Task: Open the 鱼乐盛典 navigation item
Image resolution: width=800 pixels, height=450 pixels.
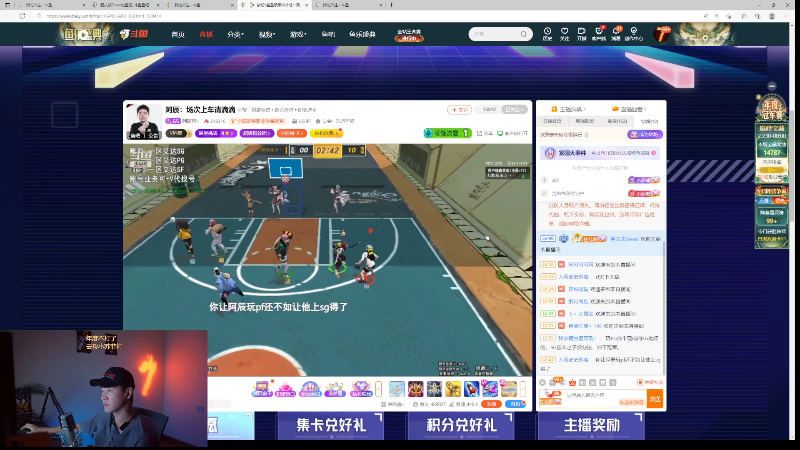Action: pyautogui.click(x=362, y=34)
